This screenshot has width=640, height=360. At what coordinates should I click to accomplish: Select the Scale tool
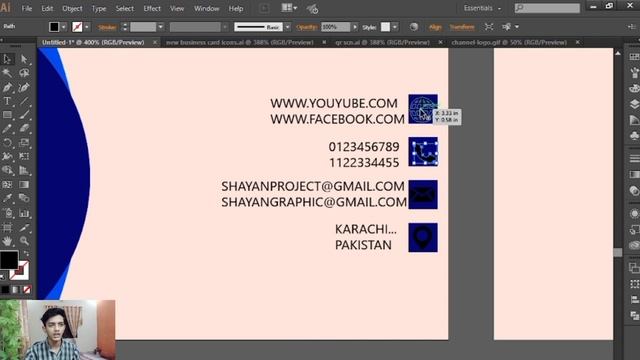point(24,142)
